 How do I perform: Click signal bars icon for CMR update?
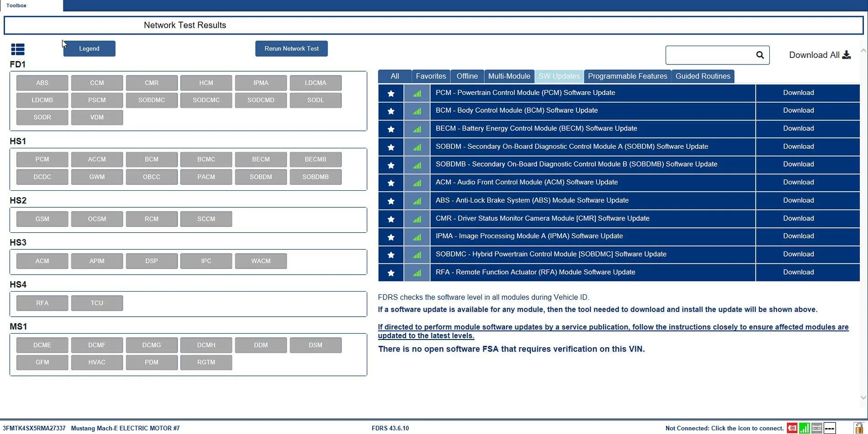[417, 219]
